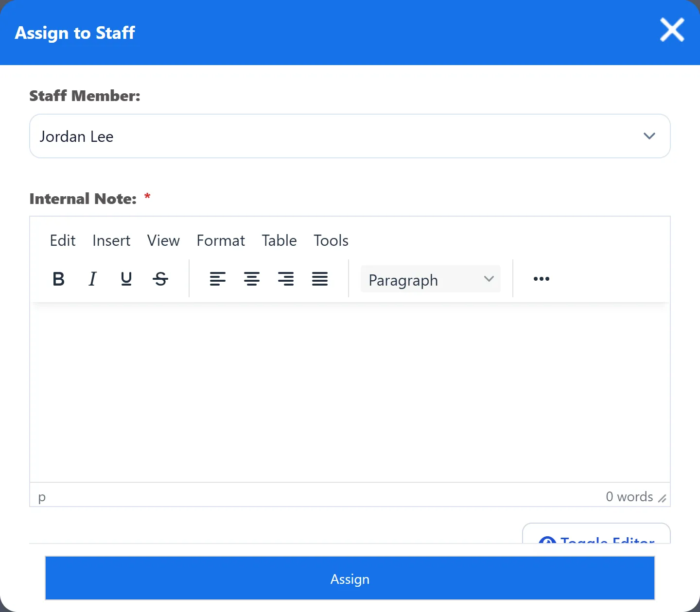This screenshot has width=700, height=612.
Task: Open the Edit menu
Action: pyautogui.click(x=63, y=240)
